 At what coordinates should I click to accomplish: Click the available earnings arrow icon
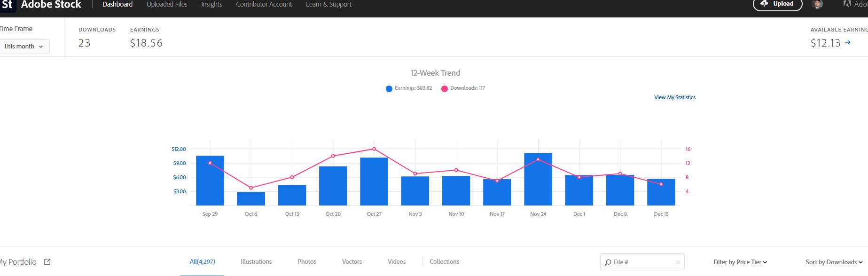click(x=847, y=42)
